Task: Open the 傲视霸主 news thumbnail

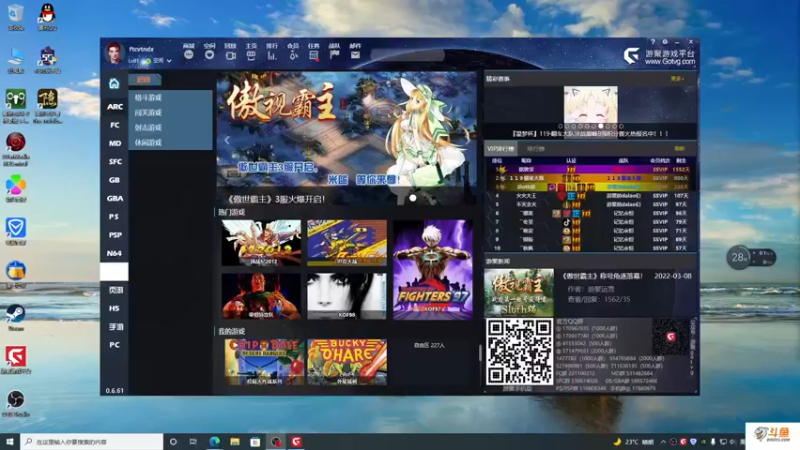Action: pyautogui.click(x=519, y=293)
